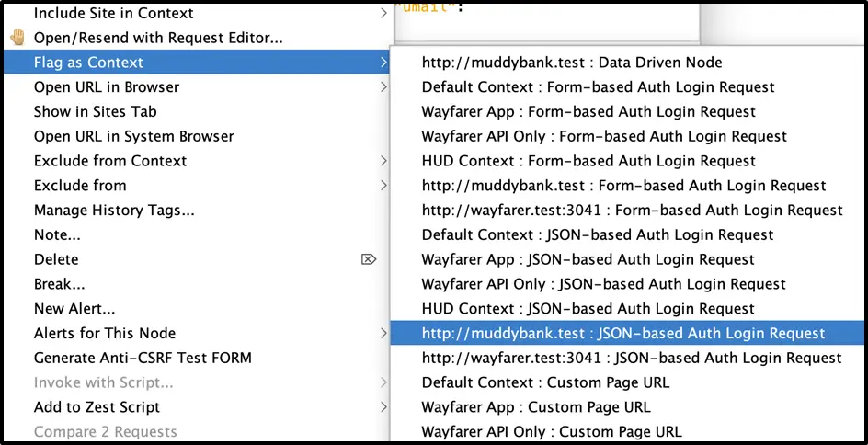Expand the Add to Zest Script submenu arrow
Image resolution: width=868 pixels, height=445 pixels.
[383, 406]
